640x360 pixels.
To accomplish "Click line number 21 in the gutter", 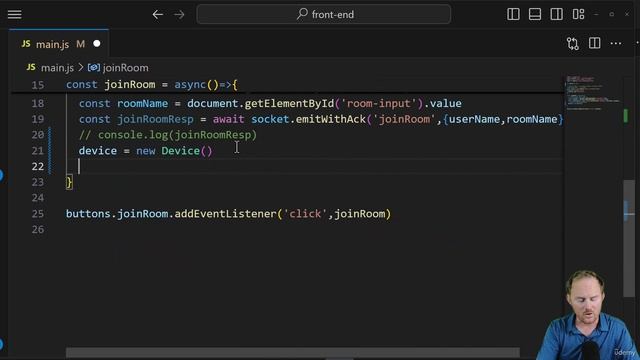I will pos(38,151).
